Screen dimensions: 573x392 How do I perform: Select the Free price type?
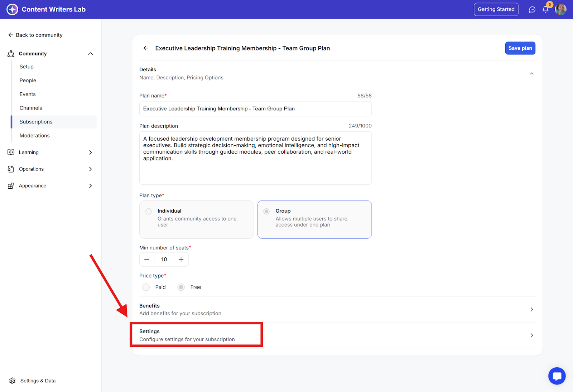click(181, 287)
